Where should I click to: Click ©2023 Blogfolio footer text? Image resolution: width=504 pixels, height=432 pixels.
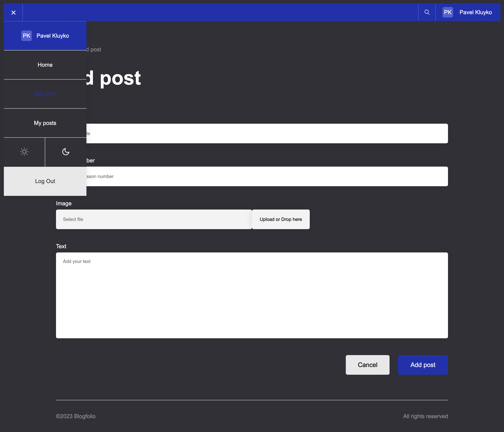click(76, 416)
